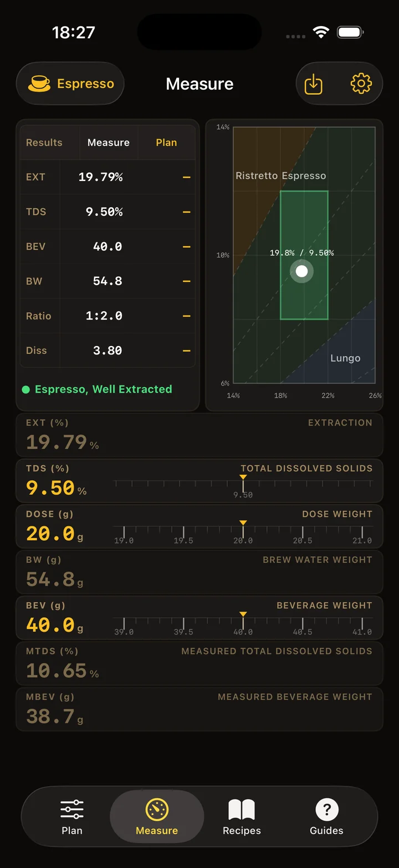This screenshot has height=868, width=399.
Task: Tap the EXT (%) extraction value 19.79
Action: pos(63,442)
